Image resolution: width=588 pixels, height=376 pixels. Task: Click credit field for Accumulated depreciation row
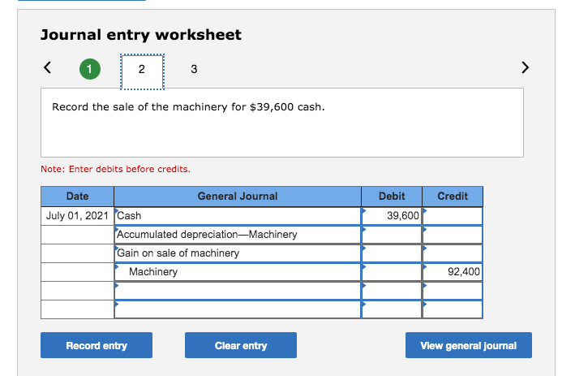(453, 235)
